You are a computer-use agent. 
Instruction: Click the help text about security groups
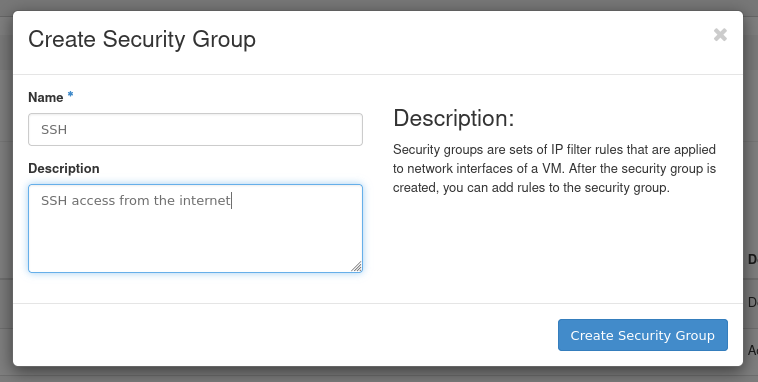coord(554,168)
